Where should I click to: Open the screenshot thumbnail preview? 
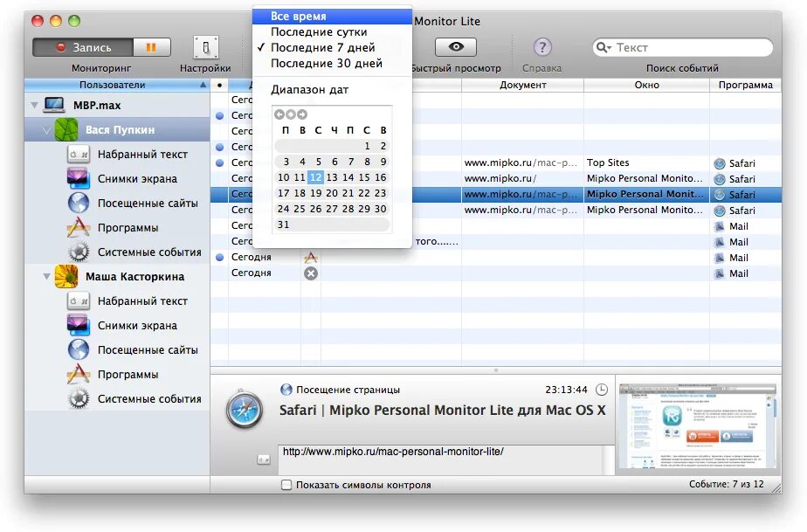[x=698, y=425]
